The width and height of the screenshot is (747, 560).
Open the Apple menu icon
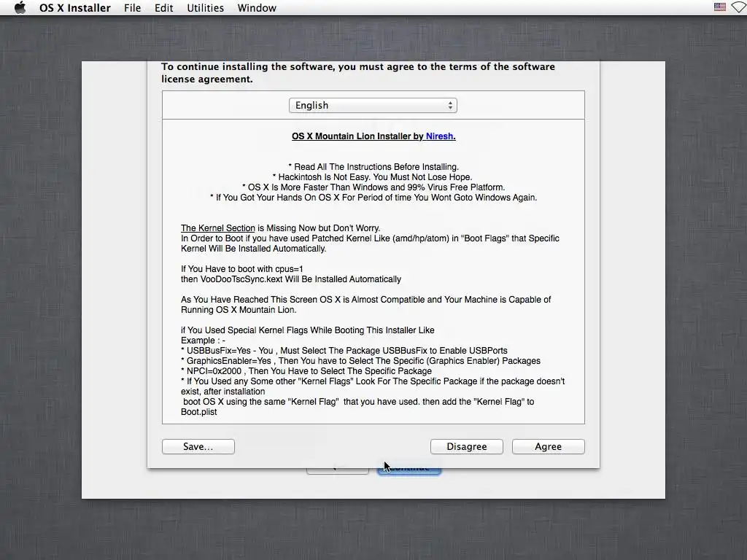click(20, 8)
